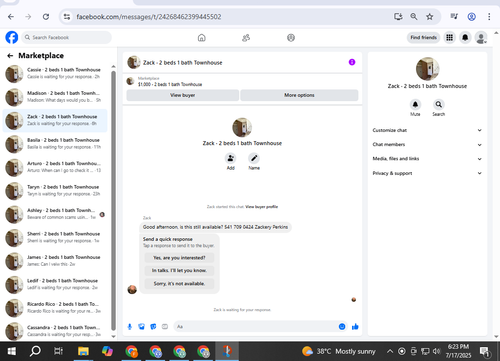Click the View buyer button
This screenshot has width=500, height=361.
183,95
